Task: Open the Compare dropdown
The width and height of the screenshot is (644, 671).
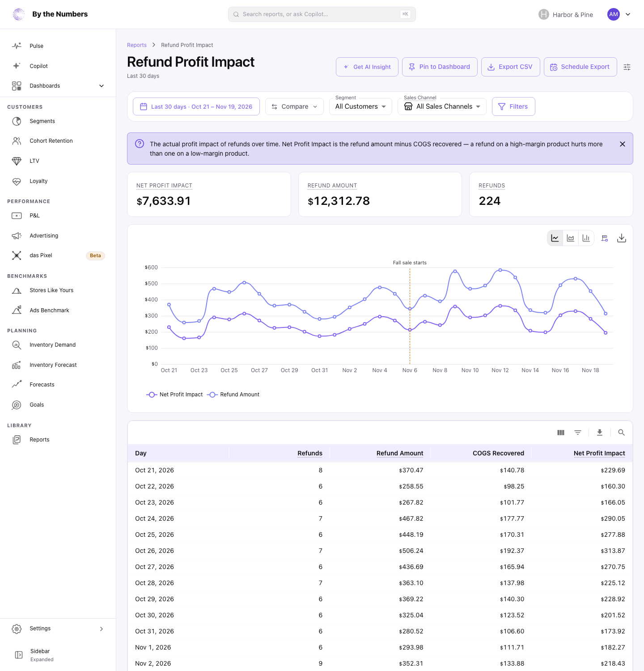Action: point(294,106)
